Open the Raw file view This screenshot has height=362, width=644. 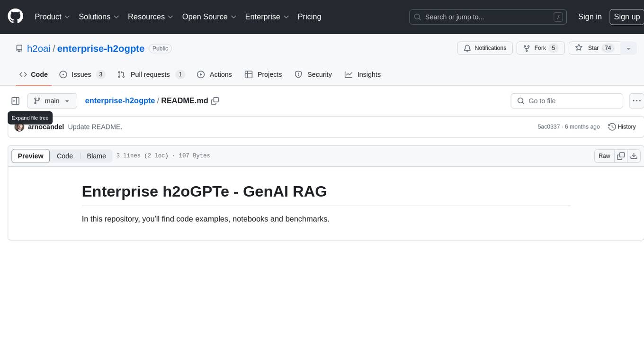(604, 156)
